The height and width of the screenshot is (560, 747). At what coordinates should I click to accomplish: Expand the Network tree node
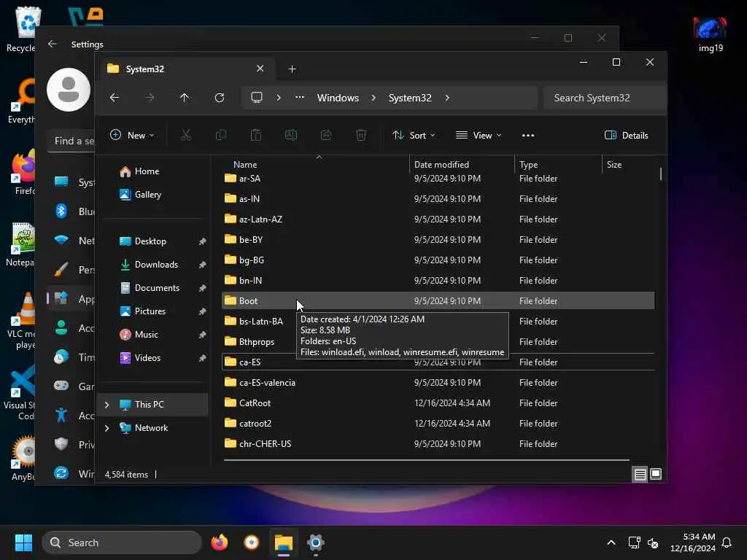click(107, 427)
